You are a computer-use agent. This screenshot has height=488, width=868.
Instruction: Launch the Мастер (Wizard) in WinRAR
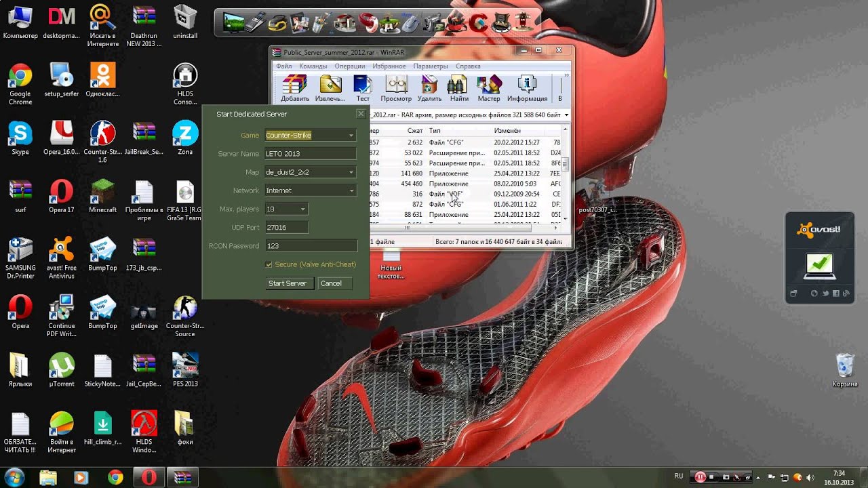tap(489, 88)
